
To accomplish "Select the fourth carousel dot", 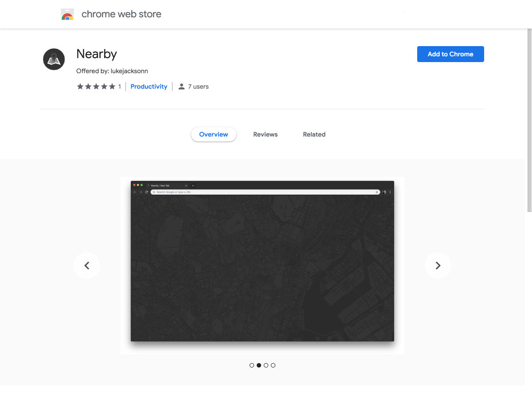I will (273, 365).
